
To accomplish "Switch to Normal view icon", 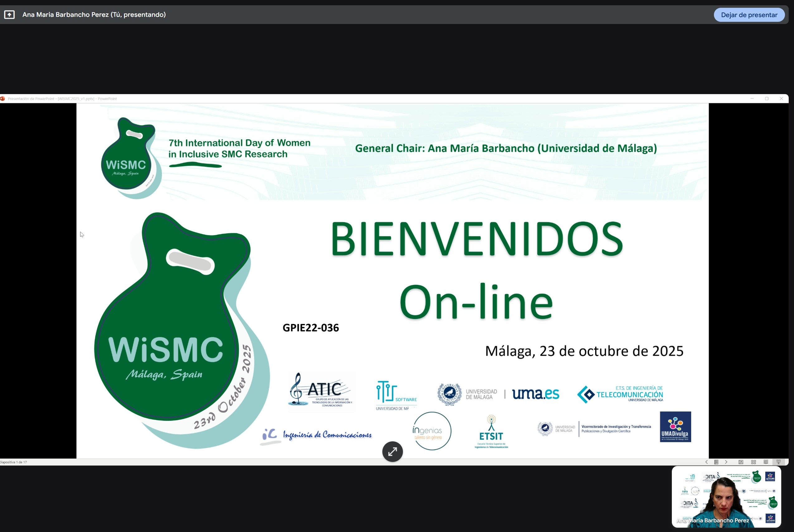I will coord(741,462).
